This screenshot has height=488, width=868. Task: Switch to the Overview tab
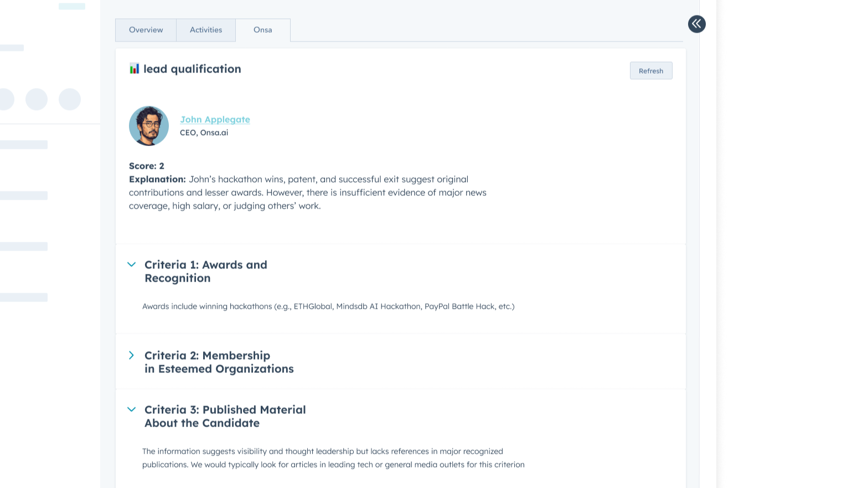click(146, 30)
